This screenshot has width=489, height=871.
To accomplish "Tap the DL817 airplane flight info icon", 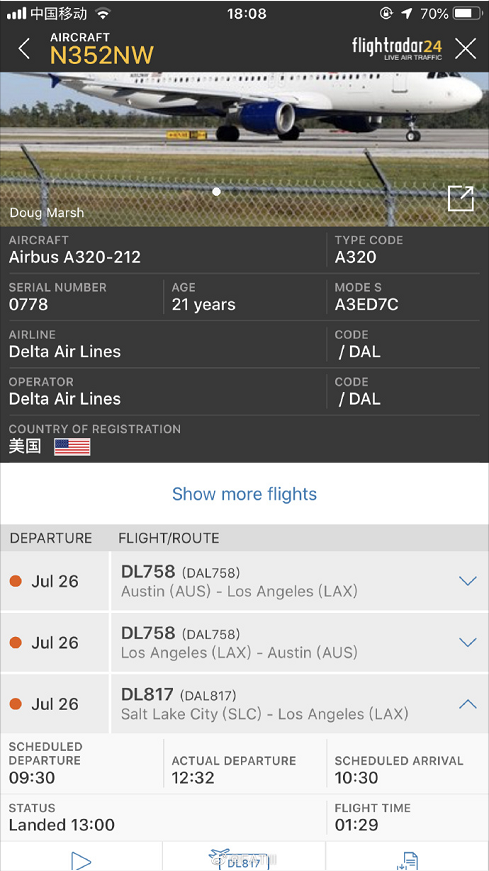I will (244, 859).
